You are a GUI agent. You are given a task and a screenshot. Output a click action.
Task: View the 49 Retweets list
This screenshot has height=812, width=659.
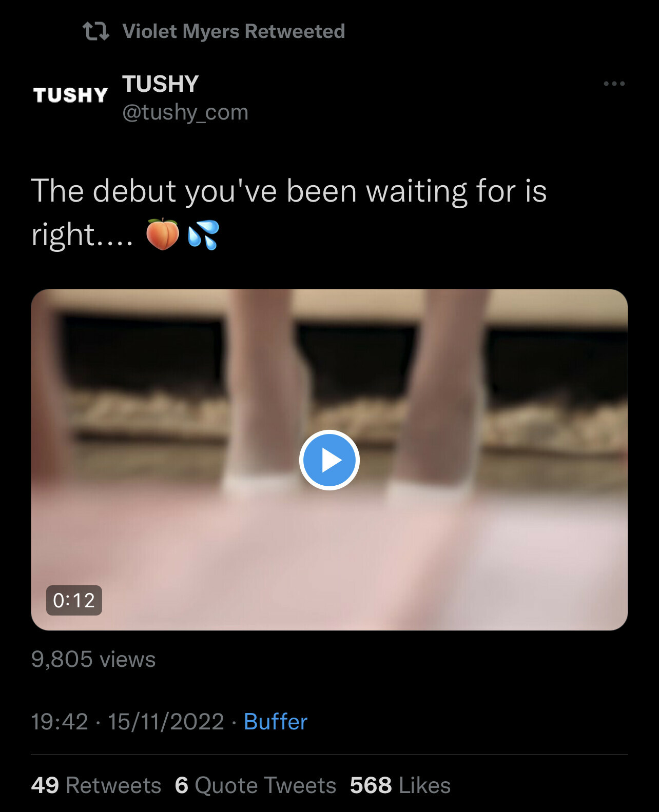(96, 785)
